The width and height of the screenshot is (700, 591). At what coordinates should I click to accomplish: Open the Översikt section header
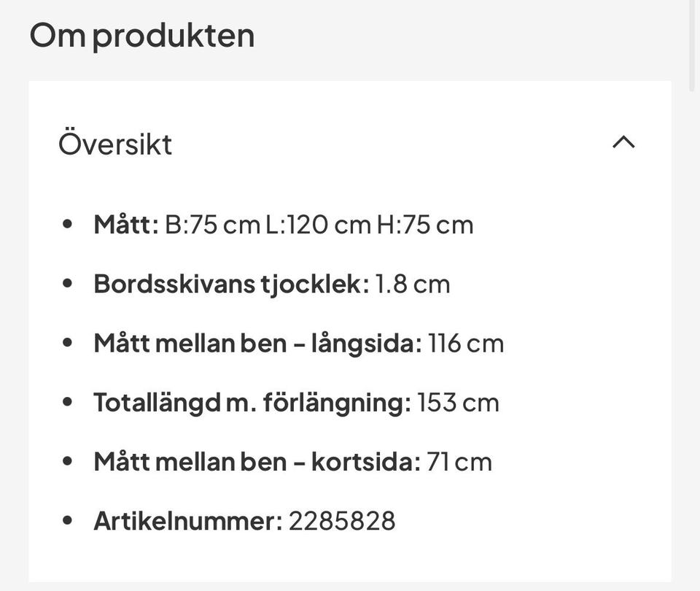click(114, 143)
